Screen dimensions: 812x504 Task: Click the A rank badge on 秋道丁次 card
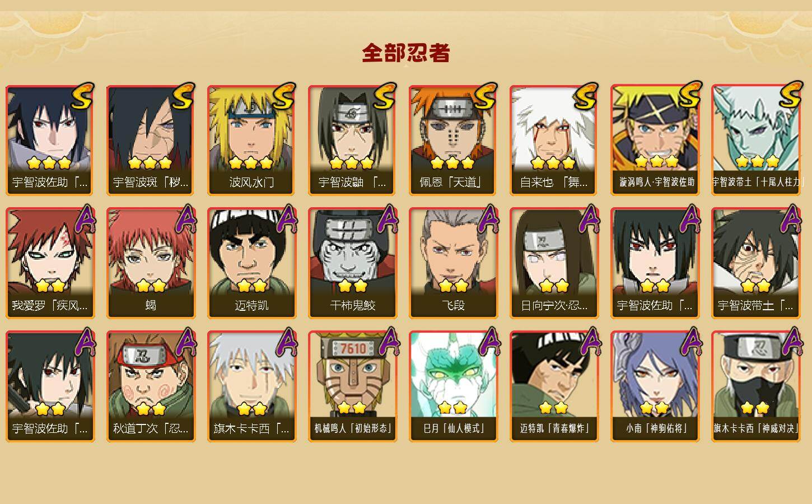(x=185, y=342)
